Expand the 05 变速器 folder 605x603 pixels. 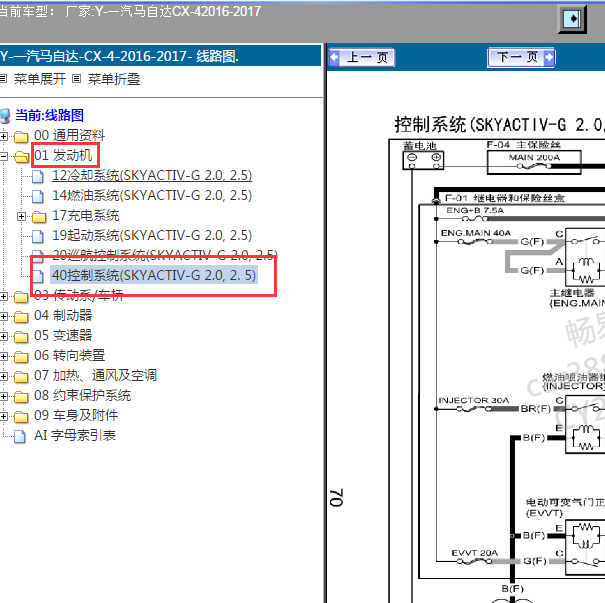pyautogui.click(x=3, y=336)
